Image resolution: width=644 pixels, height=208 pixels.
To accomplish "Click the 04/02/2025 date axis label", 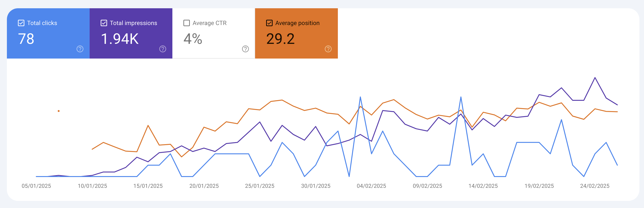I will (x=371, y=186).
